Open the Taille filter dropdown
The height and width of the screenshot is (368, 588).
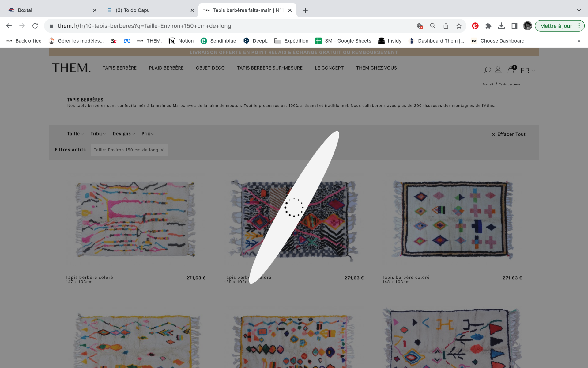pos(75,134)
